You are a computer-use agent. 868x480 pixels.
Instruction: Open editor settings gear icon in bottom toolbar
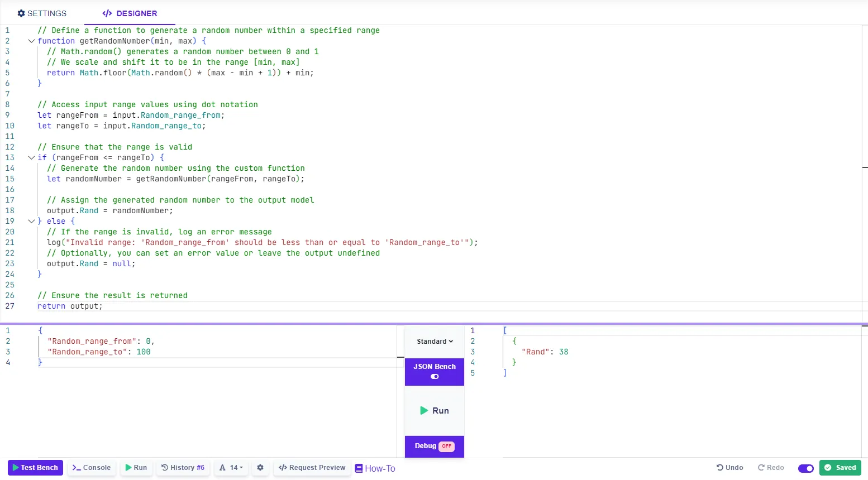[260, 468]
